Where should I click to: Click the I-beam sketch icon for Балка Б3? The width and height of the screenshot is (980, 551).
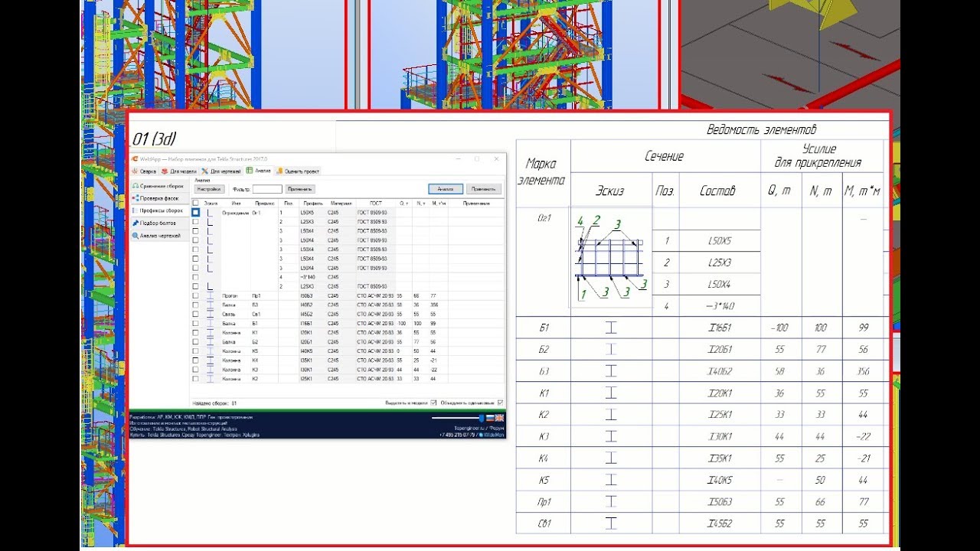210,305
